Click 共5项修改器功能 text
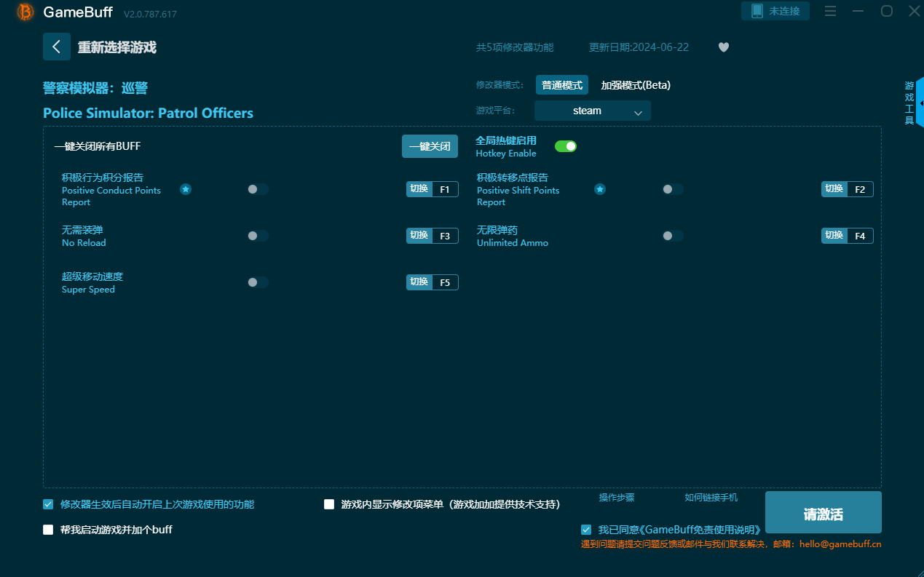924x577 pixels. point(515,47)
